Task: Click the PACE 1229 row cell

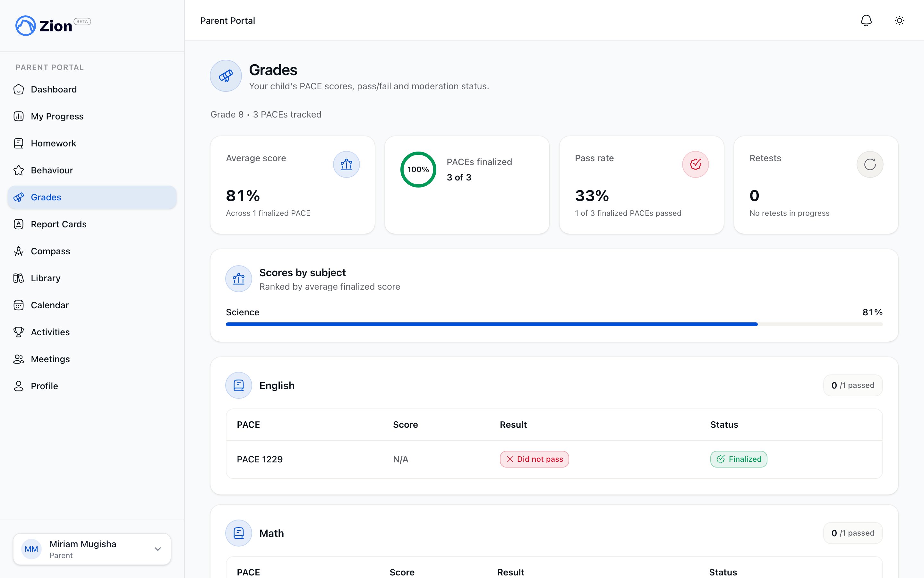Action: [260, 459]
